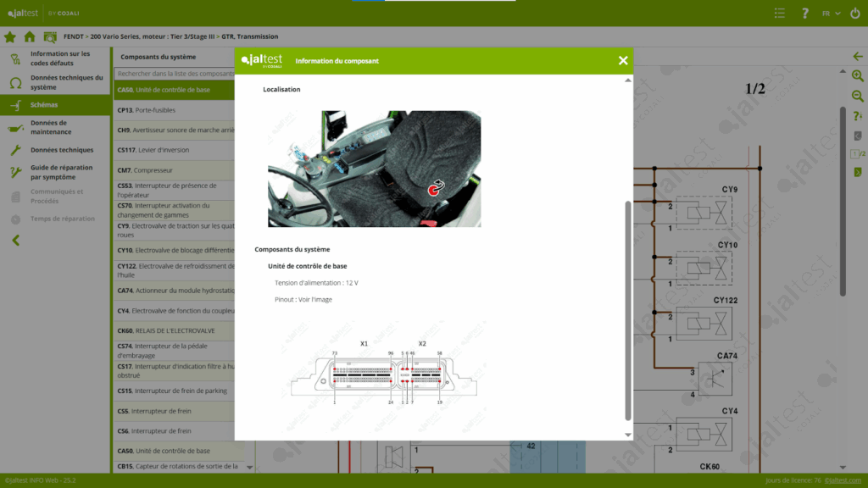The image size is (868, 488).
Task: Go to home via house icon
Action: coord(30,37)
